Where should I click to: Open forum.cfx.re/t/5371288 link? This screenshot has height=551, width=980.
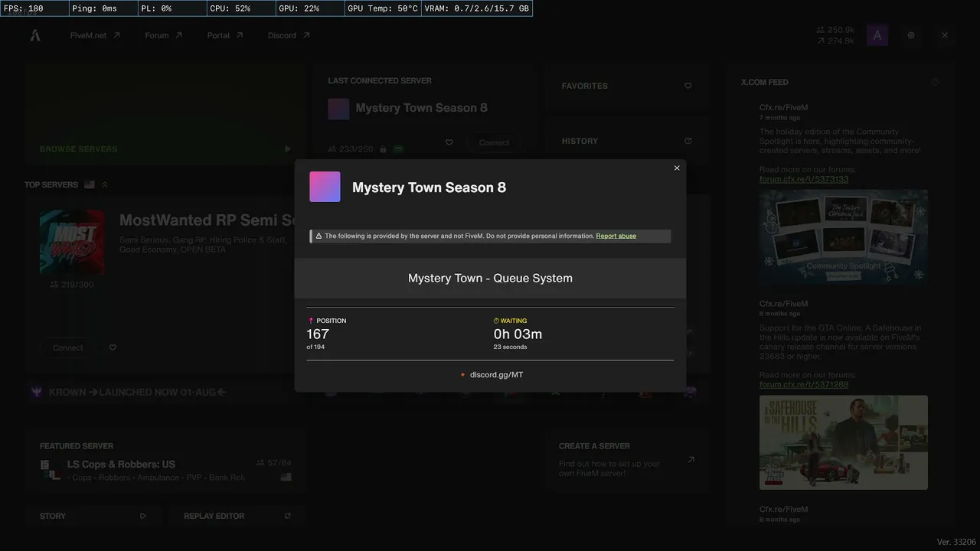804,384
